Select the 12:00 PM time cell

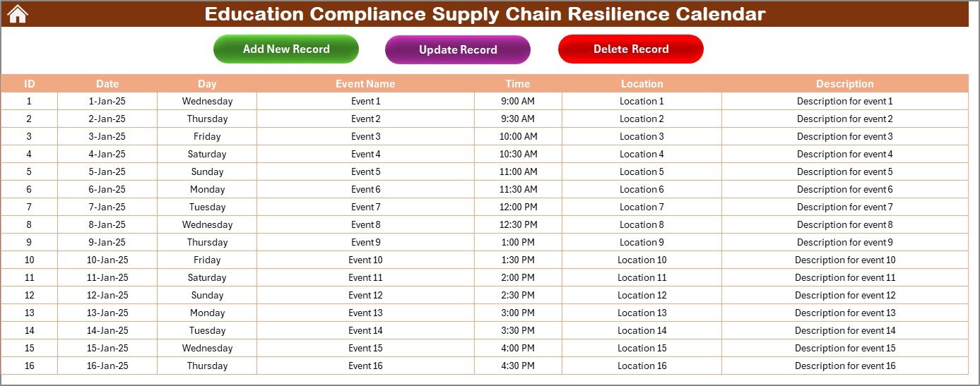click(x=518, y=207)
